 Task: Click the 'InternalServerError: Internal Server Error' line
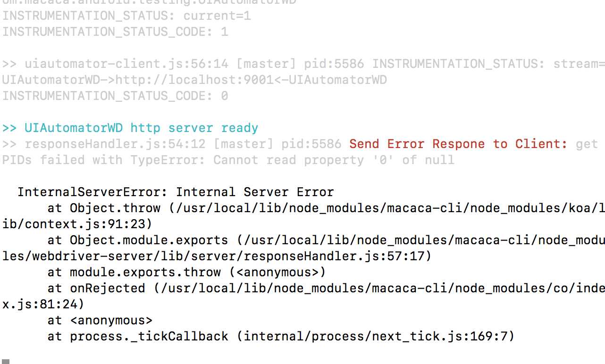(176, 192)
